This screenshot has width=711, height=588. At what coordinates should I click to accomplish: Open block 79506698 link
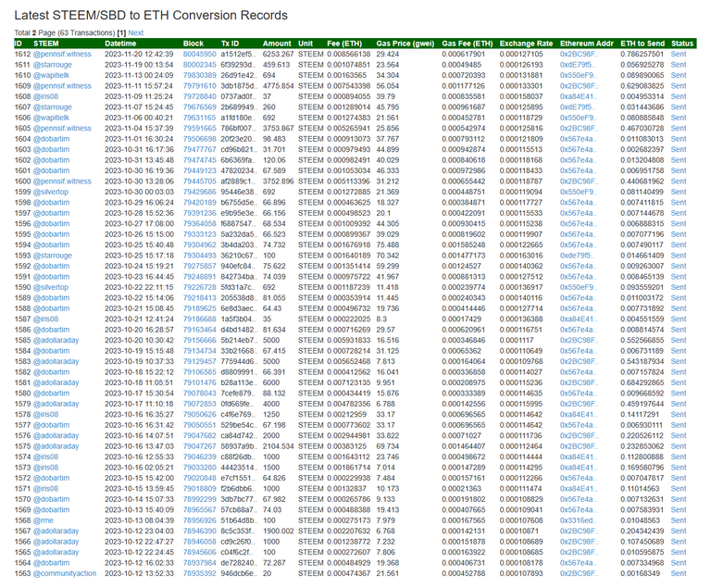pos(200,139)
